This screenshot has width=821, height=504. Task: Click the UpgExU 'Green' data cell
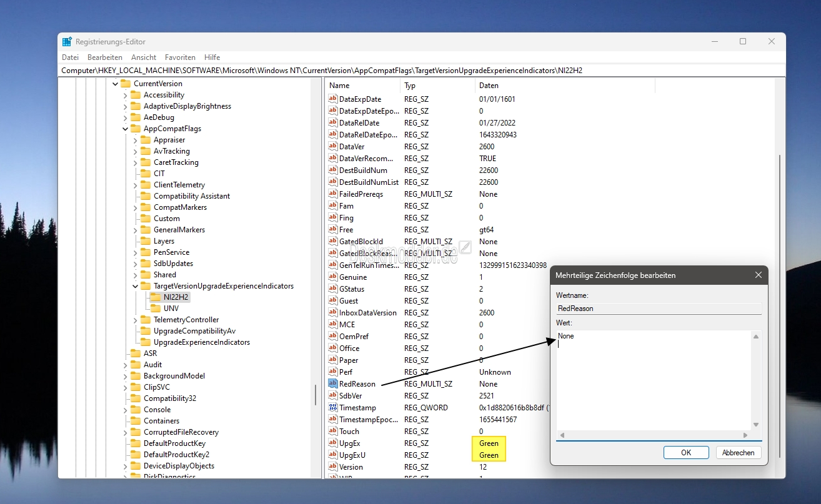coord(489,455)
